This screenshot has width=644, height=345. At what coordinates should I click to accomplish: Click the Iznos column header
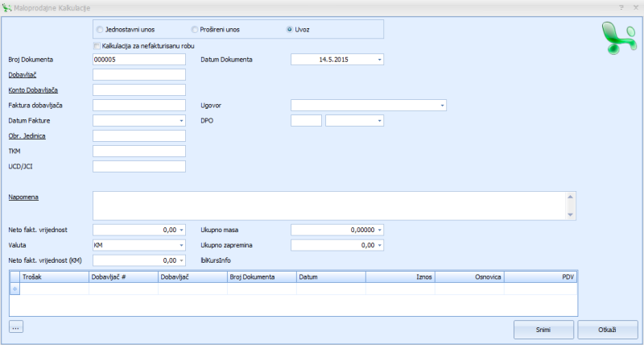click(x=400, y=277)
